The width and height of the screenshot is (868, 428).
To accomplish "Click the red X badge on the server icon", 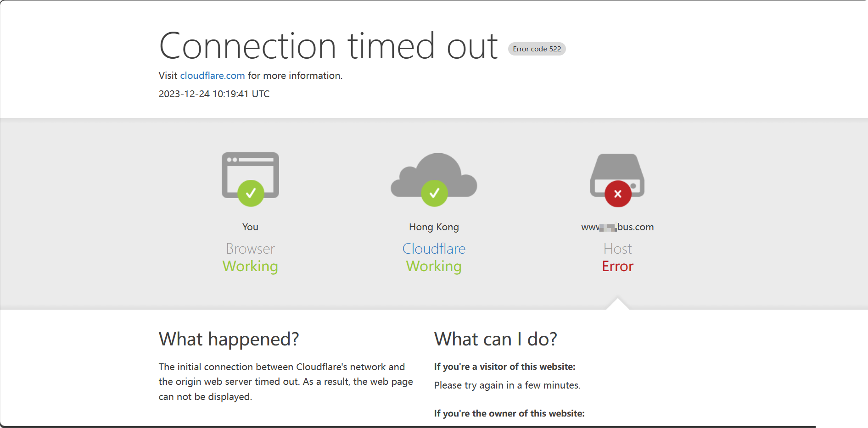I will tap(618, 194).
